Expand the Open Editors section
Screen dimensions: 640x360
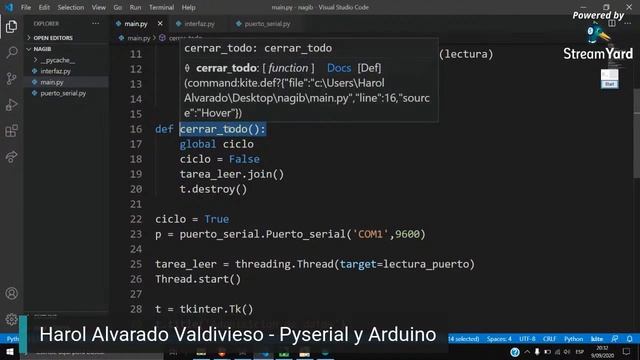point(66,38)
